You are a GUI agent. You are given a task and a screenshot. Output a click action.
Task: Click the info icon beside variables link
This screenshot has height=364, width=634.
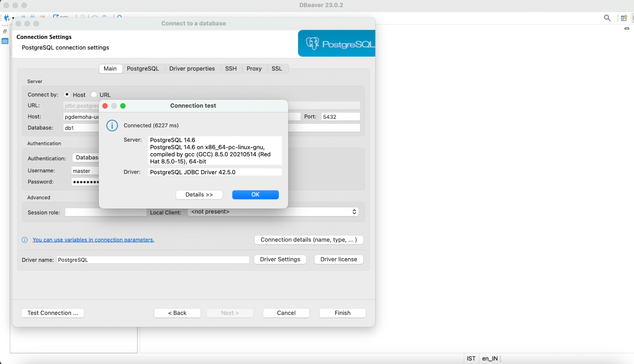click(x=24, y=240)
